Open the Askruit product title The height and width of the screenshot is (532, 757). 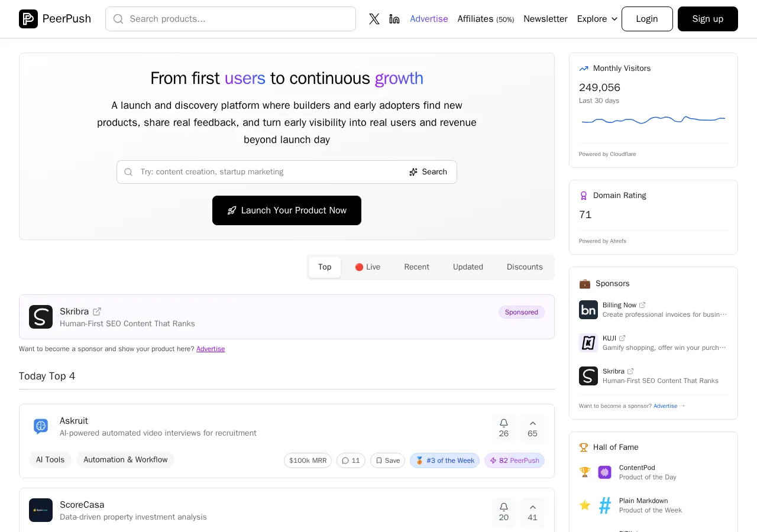click(74, 421)
